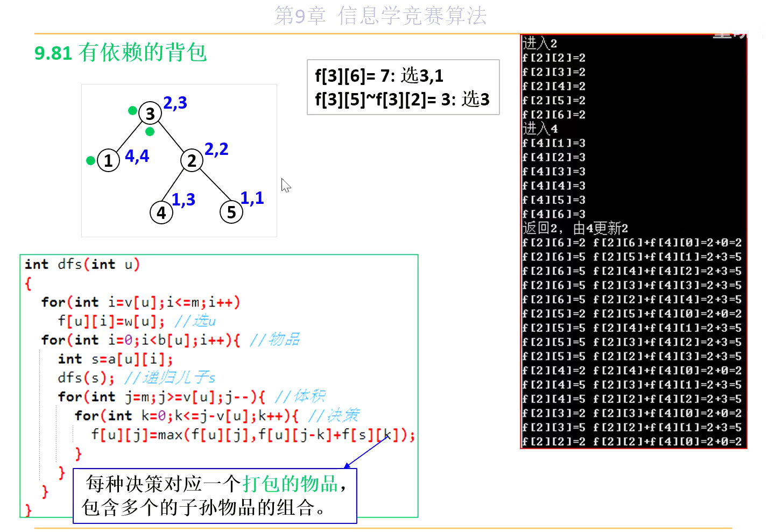Viewport: 768px width, 532px height.
Task: Click the green dot left of node 1
Action: [x=90, y=160]
